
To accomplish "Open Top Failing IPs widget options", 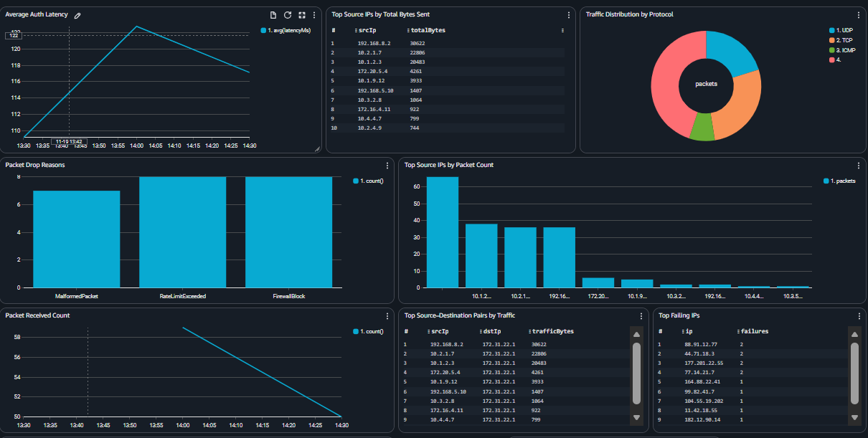I will click(x=859, y=315).
